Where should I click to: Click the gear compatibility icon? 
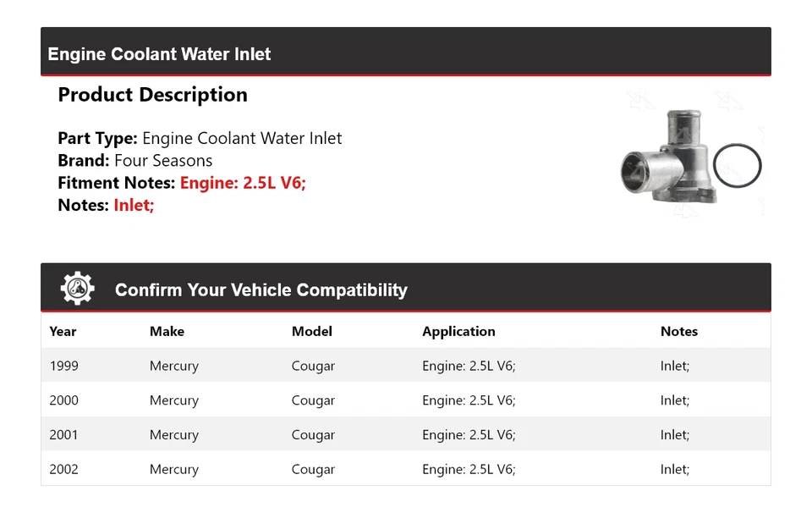(x=77, y=289)
